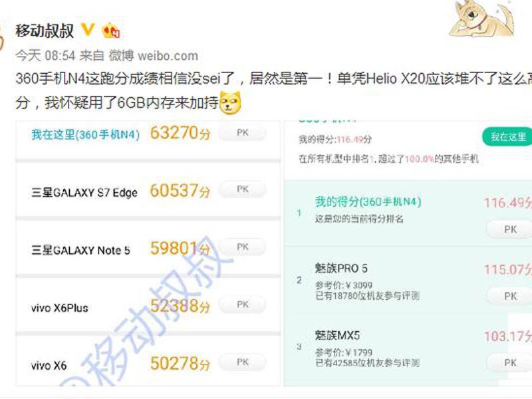Click PK button beside vivo X6
Screen dimensions: 532x399
243,362
